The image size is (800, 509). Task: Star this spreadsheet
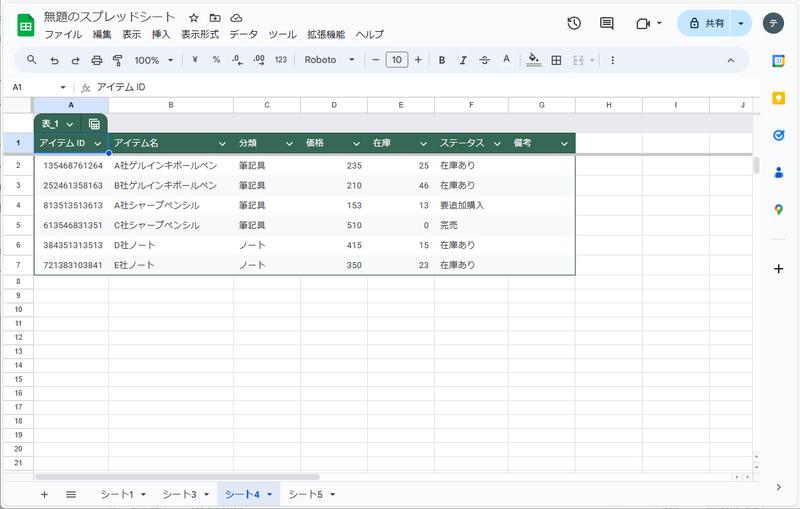(194, 18)
